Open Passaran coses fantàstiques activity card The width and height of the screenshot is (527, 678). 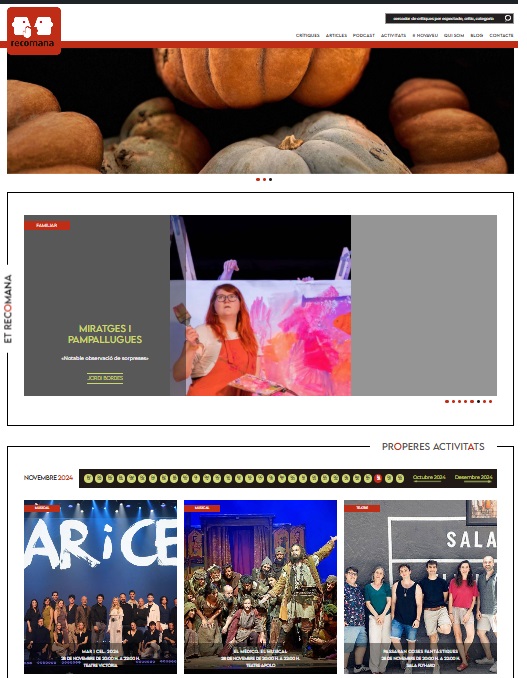[x=420, y=587]
